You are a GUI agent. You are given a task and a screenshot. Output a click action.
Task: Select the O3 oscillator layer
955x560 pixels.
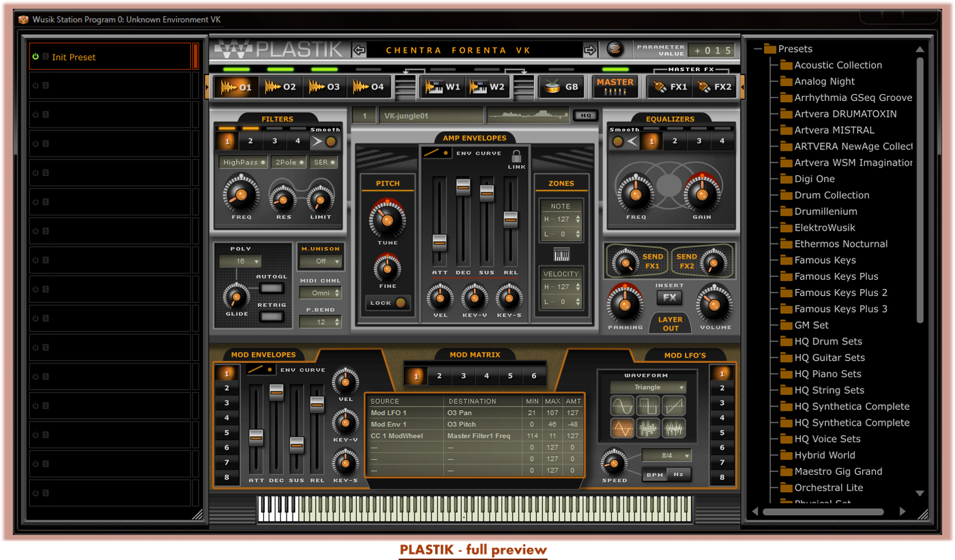[324, 87]
